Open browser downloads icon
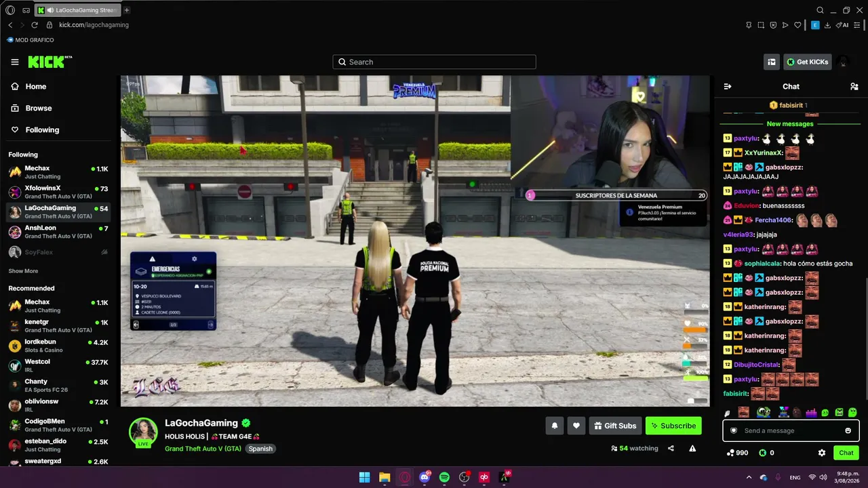Image resolution: width=868 pixels, height=488 pixels. tap(828, 25)
